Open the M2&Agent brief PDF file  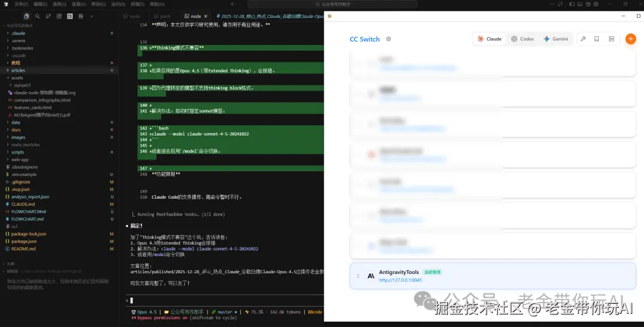[x=42, y=115]
